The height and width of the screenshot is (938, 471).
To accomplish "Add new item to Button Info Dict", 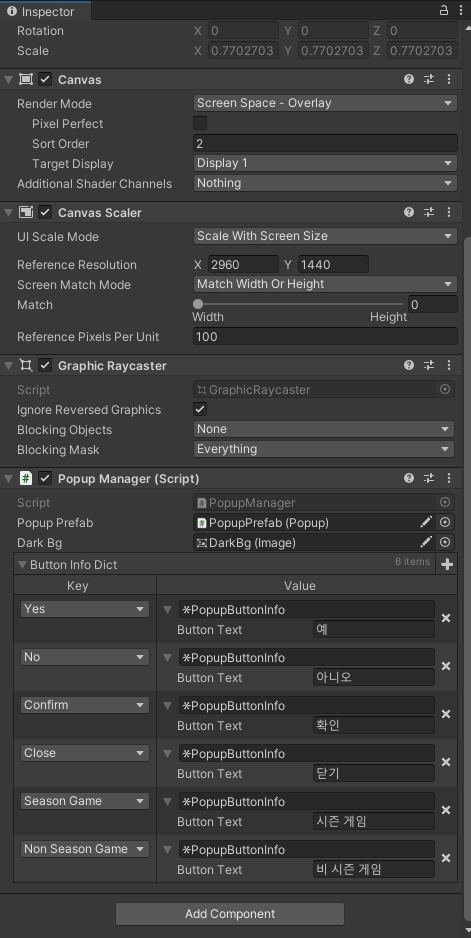I will pos(446,564).
